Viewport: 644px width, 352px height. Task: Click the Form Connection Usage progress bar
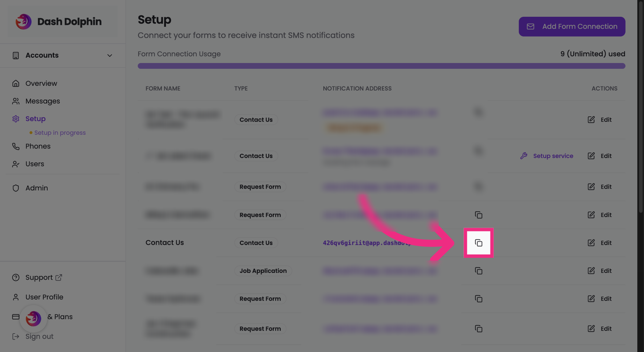pyautogui.click(x=381, y=66)
